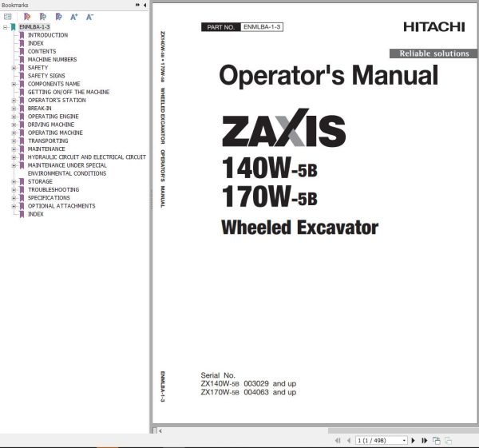Viewport: 479px width, 448px height.
Task: Open the OPERATOR'S STATION bookmark
Action: click(57, 101)
